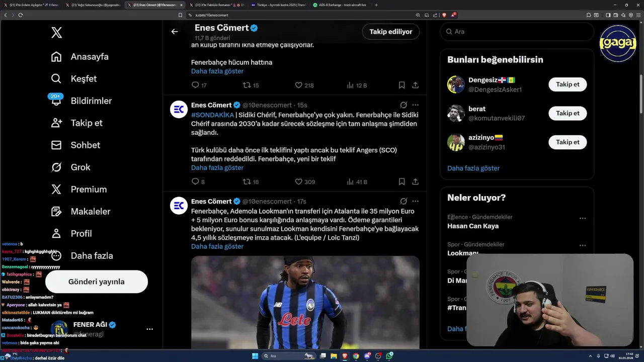Follow berat with Takip et
Screen dimensions: 644x362
pos(568,114)
